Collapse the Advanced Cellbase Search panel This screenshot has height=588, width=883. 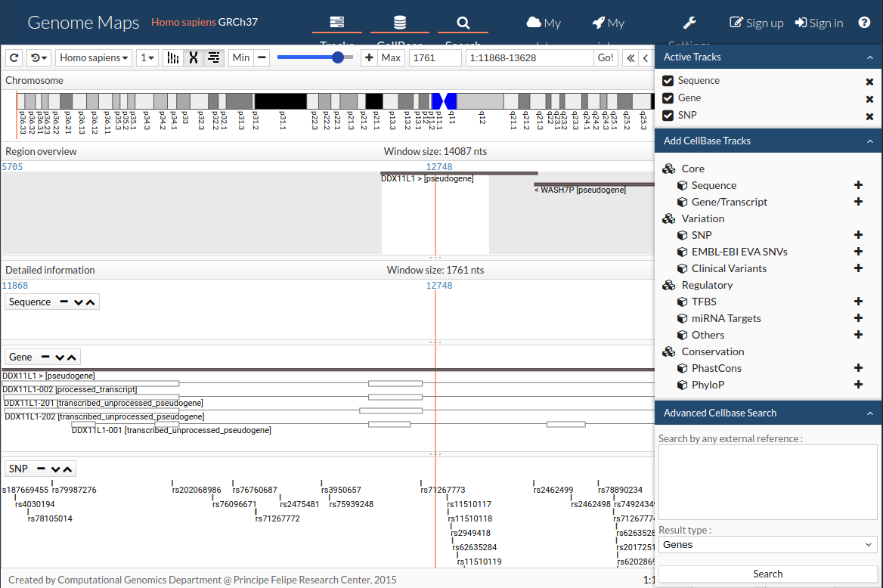pos(870,413)
